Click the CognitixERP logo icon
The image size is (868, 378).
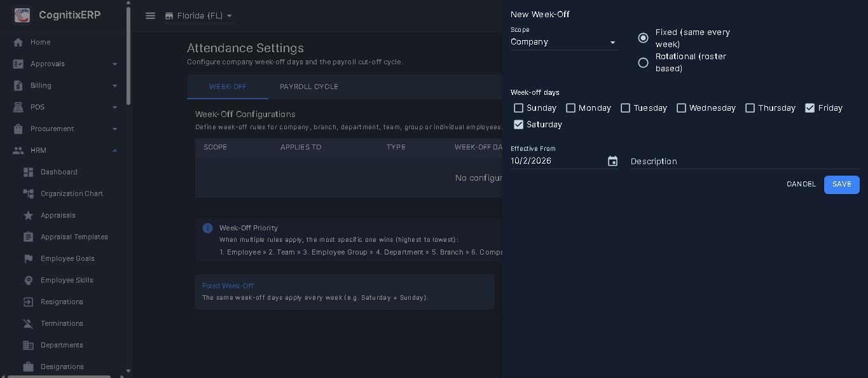pos(22,15)
